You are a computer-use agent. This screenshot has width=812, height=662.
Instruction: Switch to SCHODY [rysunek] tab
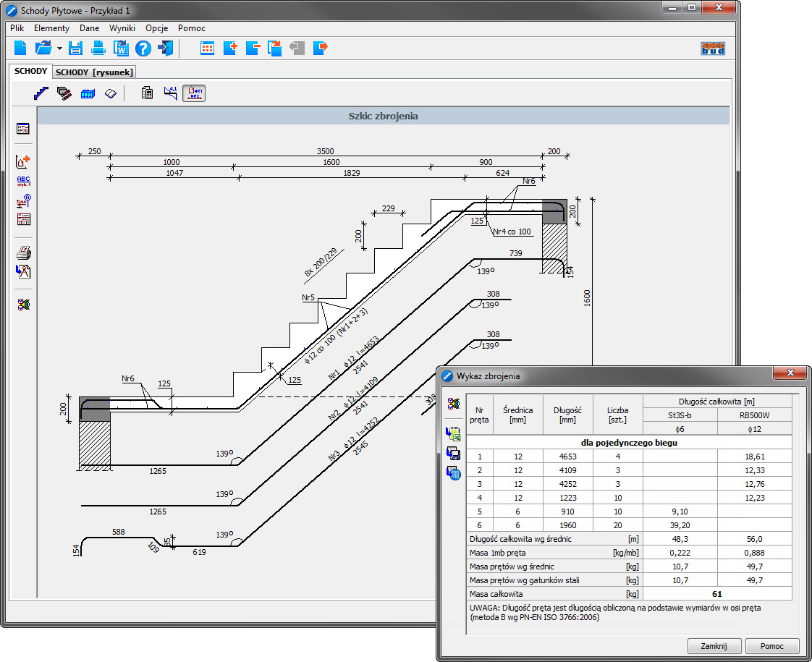click(x=95, y=72)
